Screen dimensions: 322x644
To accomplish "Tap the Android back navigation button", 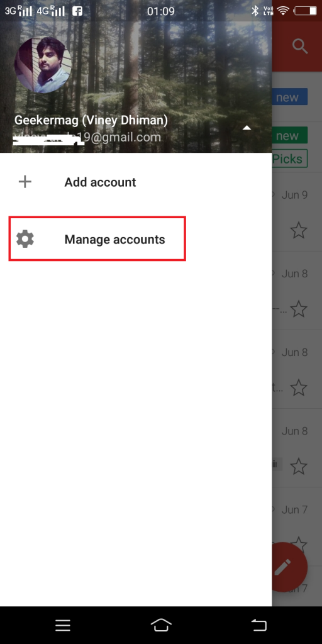I will pyautogui.click(x=258, y=625).
